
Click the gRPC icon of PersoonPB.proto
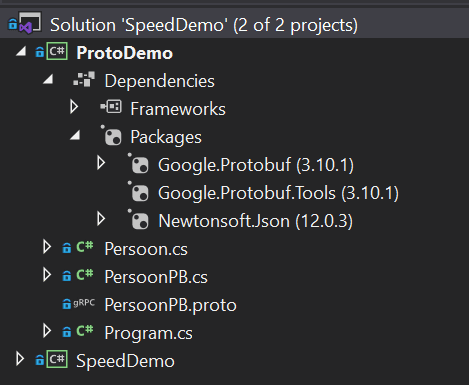(x=84, y=303)
